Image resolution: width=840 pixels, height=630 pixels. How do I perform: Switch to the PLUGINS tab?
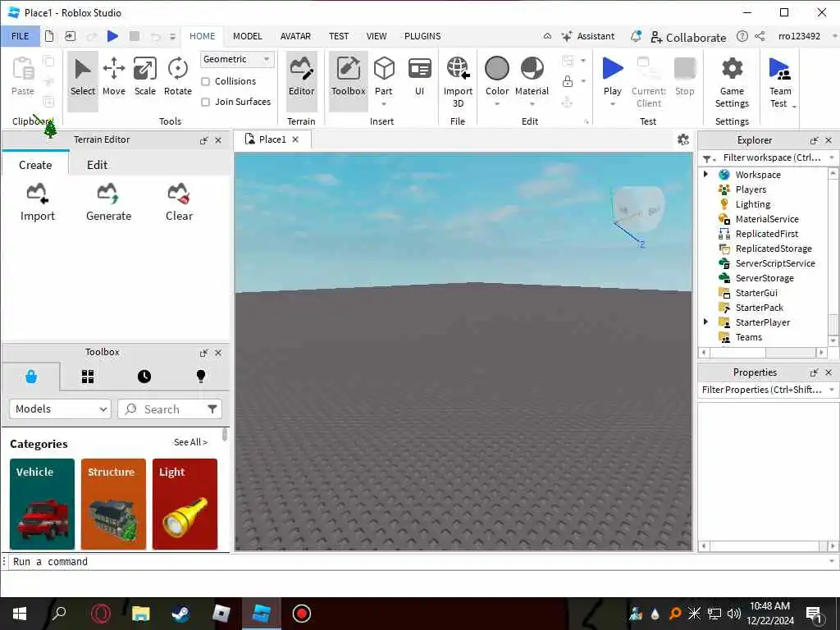click(422, 36)
